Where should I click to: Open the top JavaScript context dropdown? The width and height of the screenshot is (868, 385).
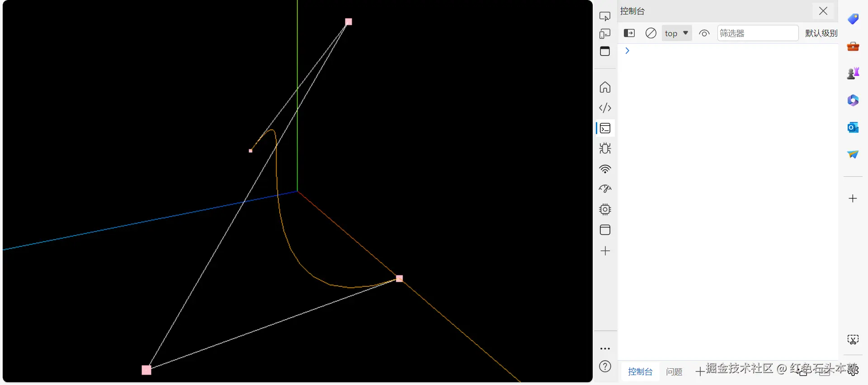[677, 33]
